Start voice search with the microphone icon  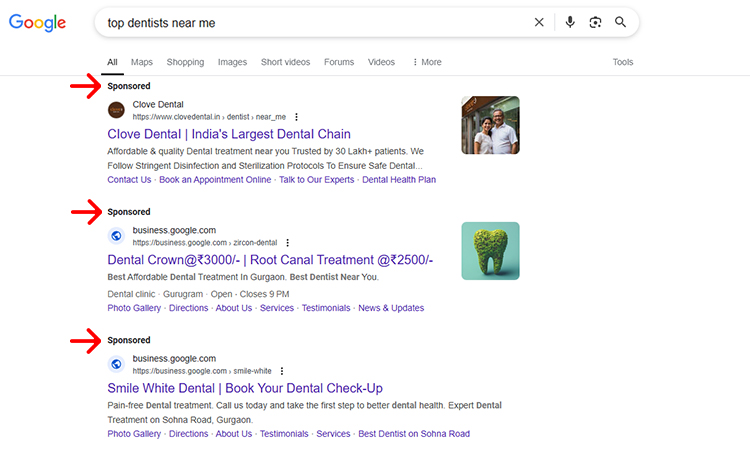[x=570, y=22]
